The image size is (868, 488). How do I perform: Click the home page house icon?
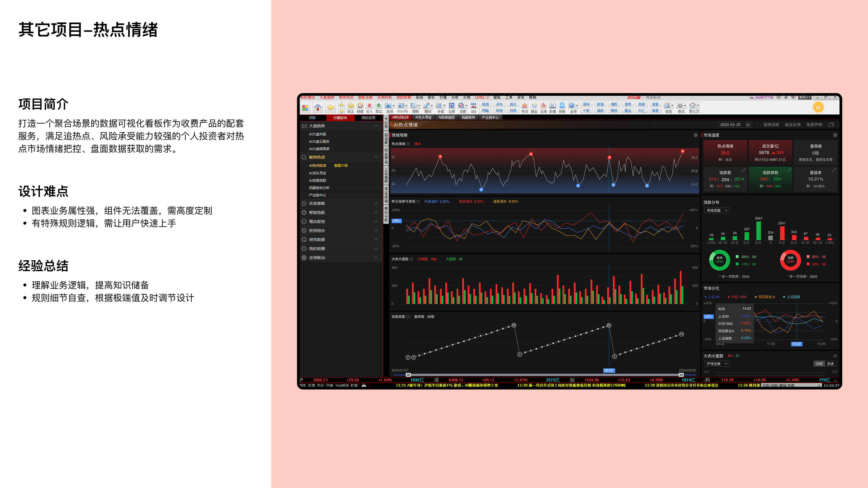pyautogui.click(x=317, y=108)
